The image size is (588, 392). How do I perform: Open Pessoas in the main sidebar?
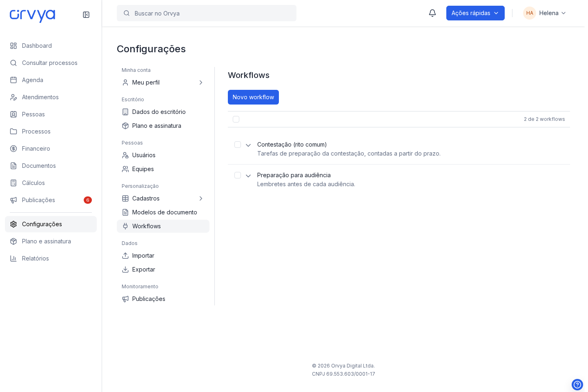click(x=51, y=114)
